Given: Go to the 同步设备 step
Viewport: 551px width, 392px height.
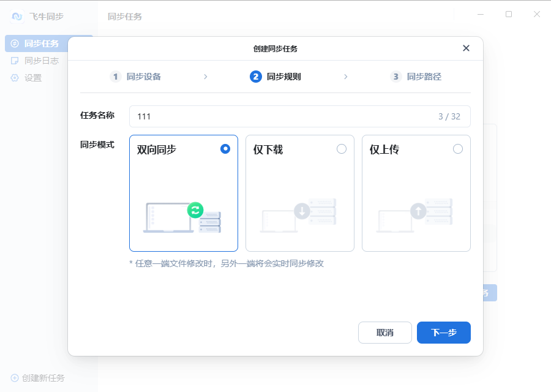Looking at the screenshot, I should (135, 77).
